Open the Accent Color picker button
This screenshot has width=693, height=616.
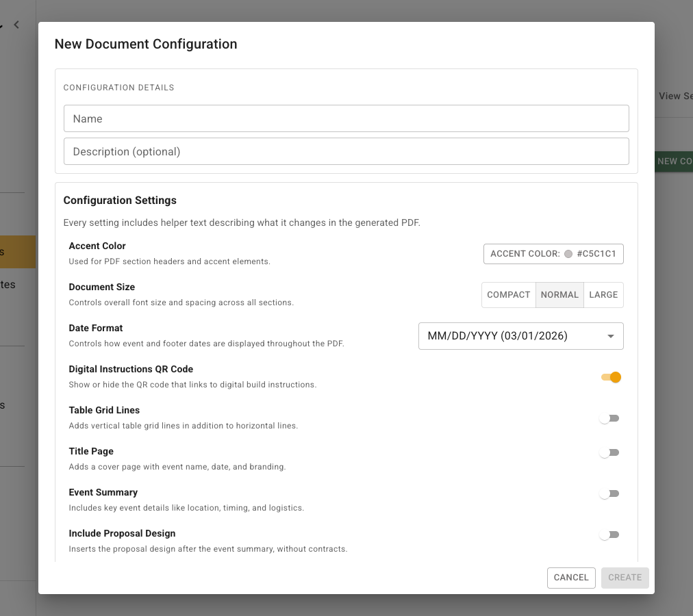coord(553,254)
